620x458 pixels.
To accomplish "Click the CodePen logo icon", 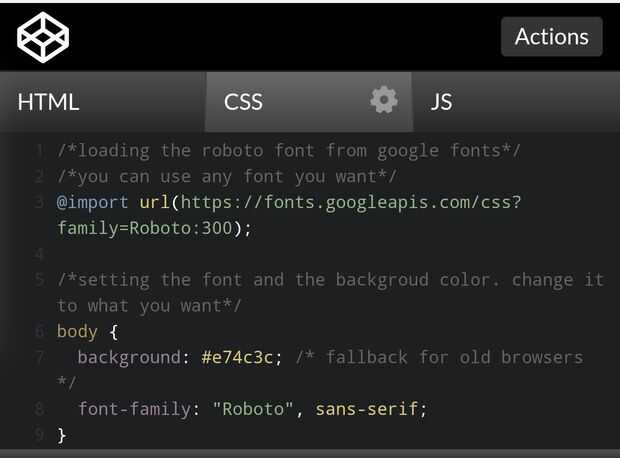I will click(x=43, y=37).
